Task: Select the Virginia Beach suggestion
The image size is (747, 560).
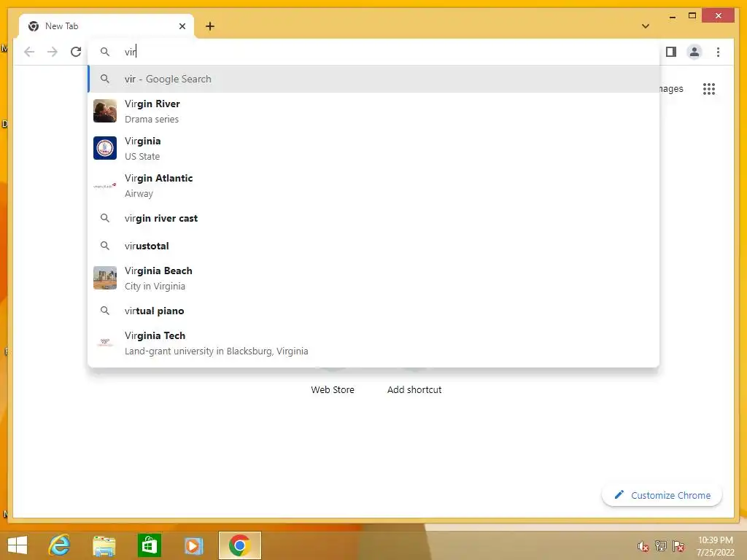Action: pos(373,278)
